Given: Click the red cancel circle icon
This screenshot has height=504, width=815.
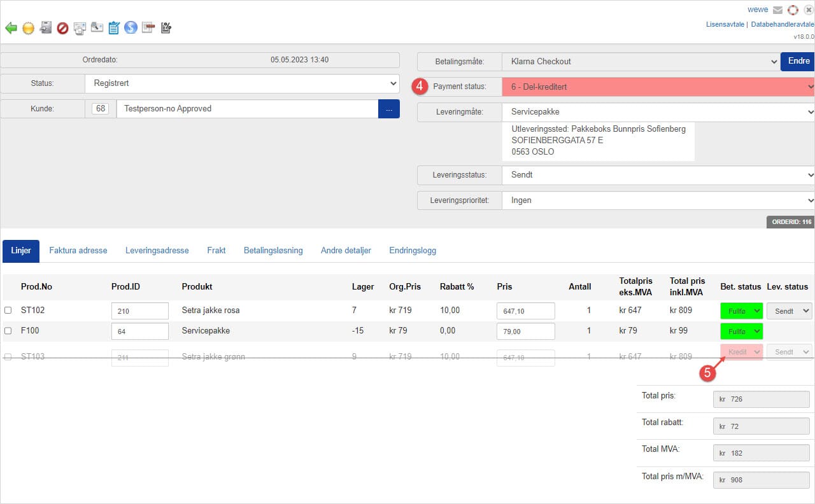Looking at the screenshot, I should pyautogui.click(x=62, y=28).
